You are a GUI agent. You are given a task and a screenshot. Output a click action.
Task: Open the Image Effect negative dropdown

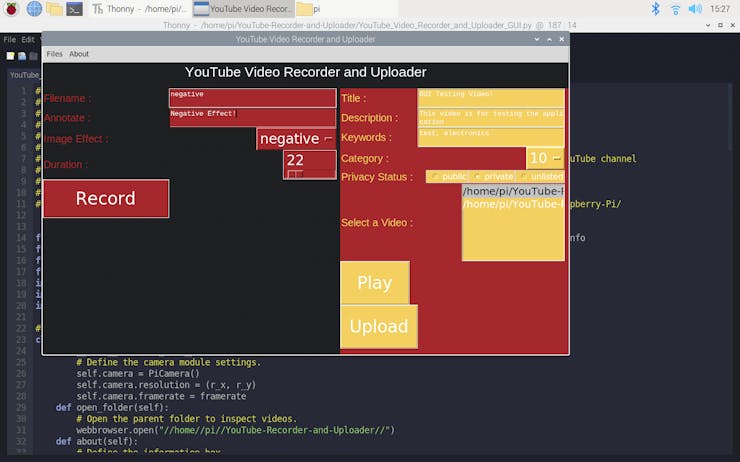(x=296, y=139)
